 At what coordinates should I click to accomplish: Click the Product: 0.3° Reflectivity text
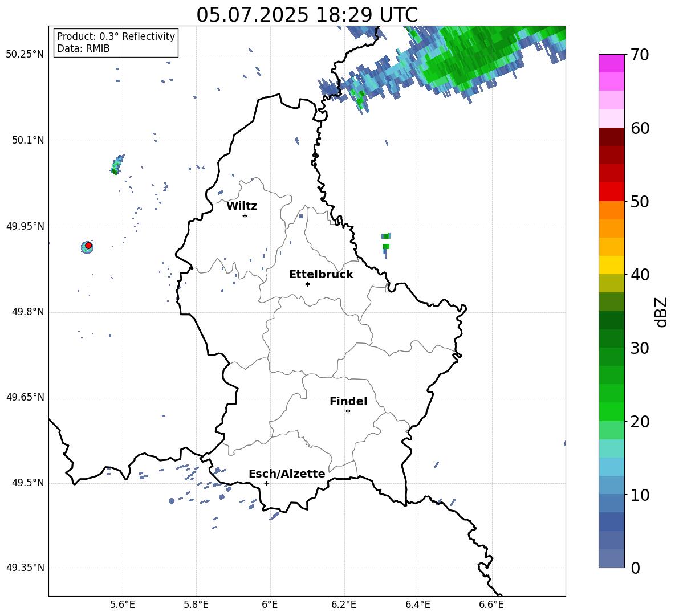pos(116,36)
